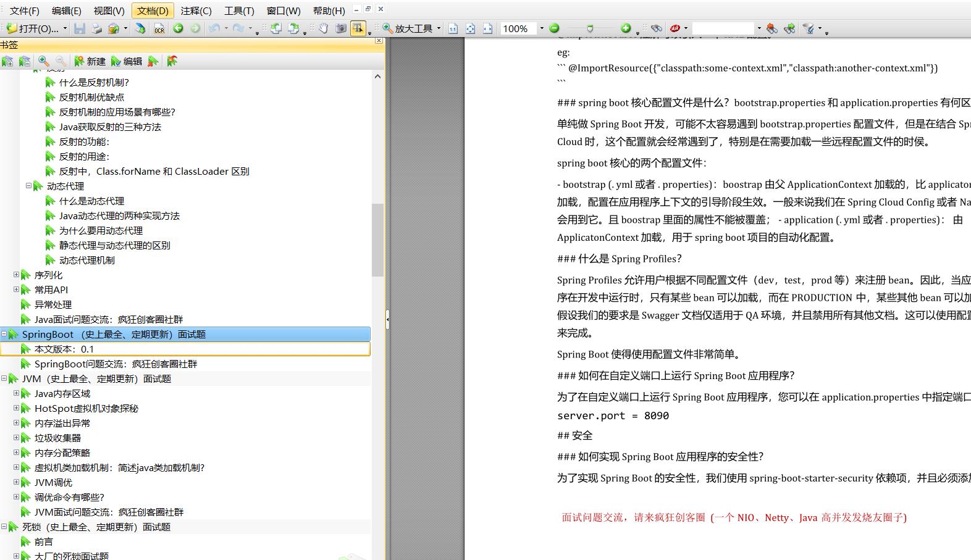Screen dimensions: 971x560
Task: Click the green Zoom Out minus button
Action: 554,28
